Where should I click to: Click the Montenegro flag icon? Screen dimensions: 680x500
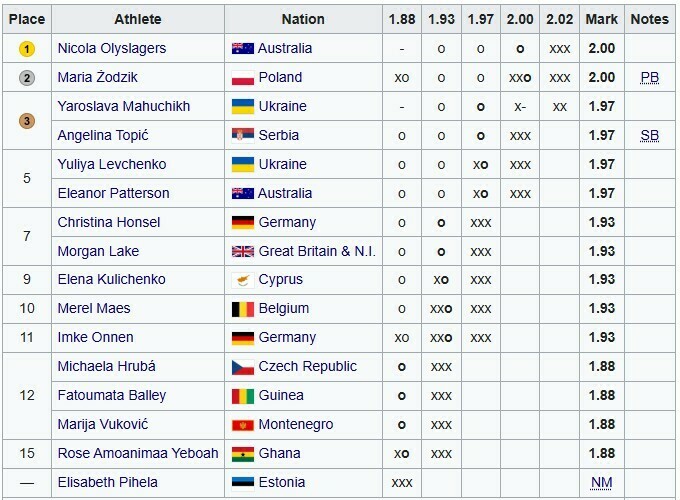coord(242,425)
